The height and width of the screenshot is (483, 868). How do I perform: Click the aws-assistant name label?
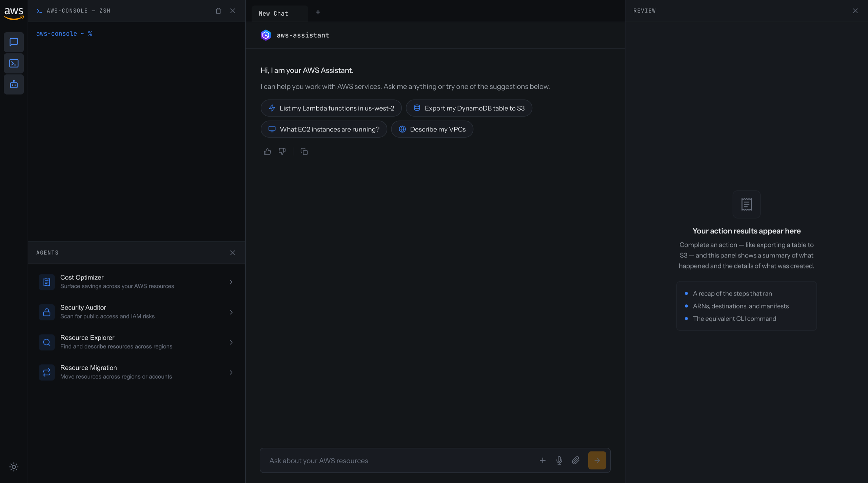point(303,35)
